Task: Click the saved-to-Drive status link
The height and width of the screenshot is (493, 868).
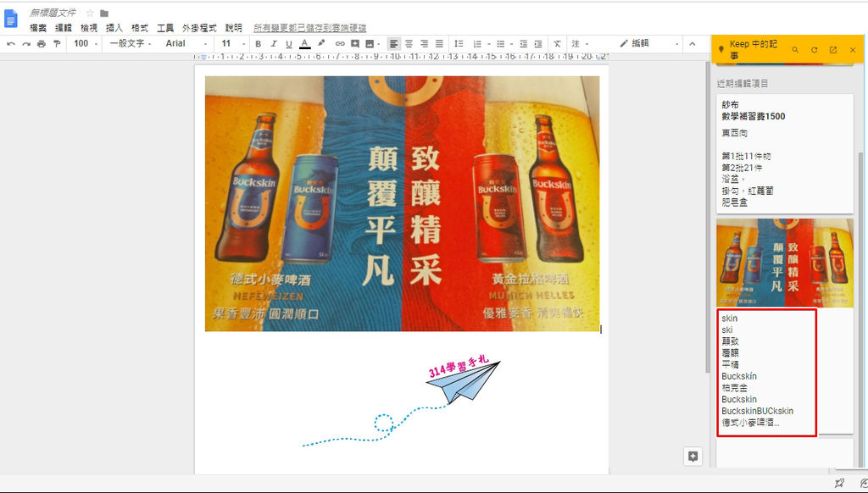Action: pos(309,28)
